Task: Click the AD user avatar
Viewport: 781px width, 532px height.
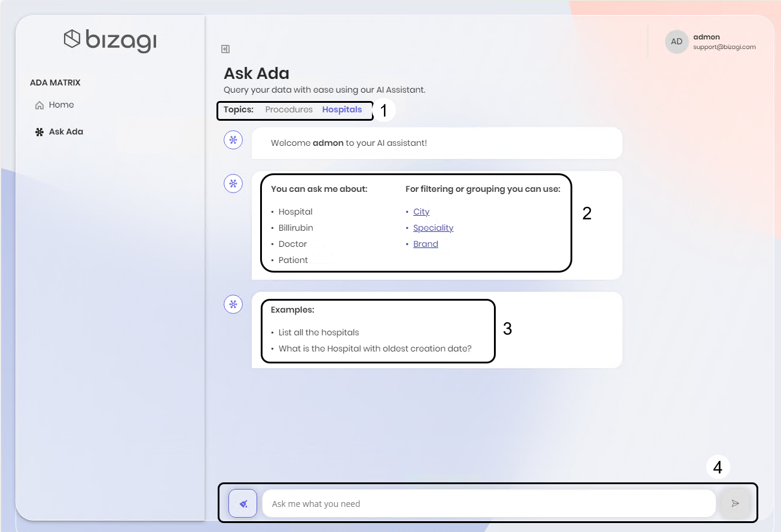Action: 676,42
